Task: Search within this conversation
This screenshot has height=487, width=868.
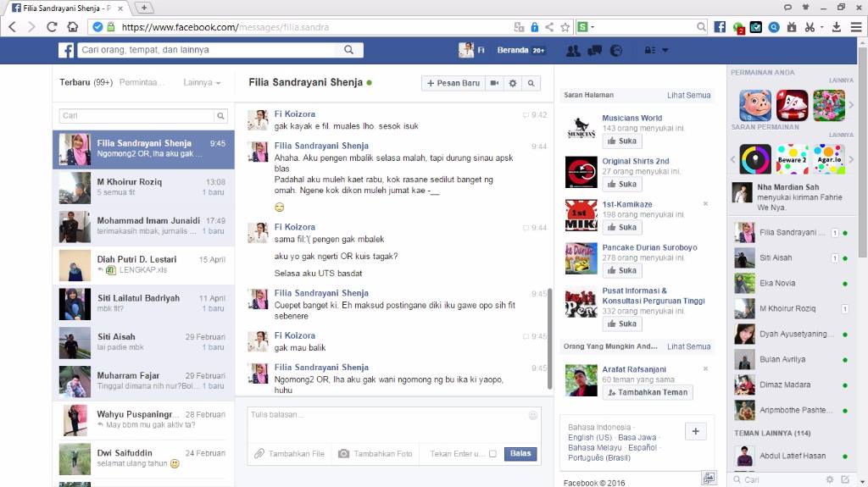Action: click(x=531, y=83)
